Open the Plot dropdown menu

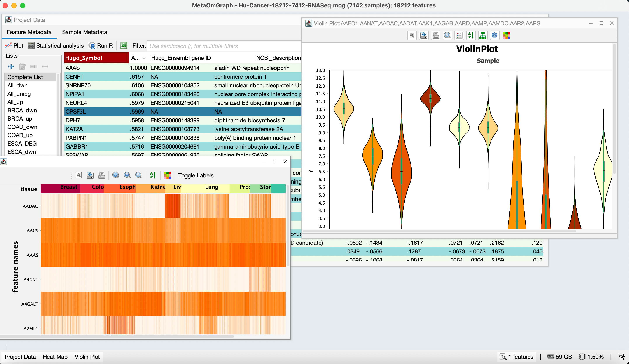tap(14, 46)
